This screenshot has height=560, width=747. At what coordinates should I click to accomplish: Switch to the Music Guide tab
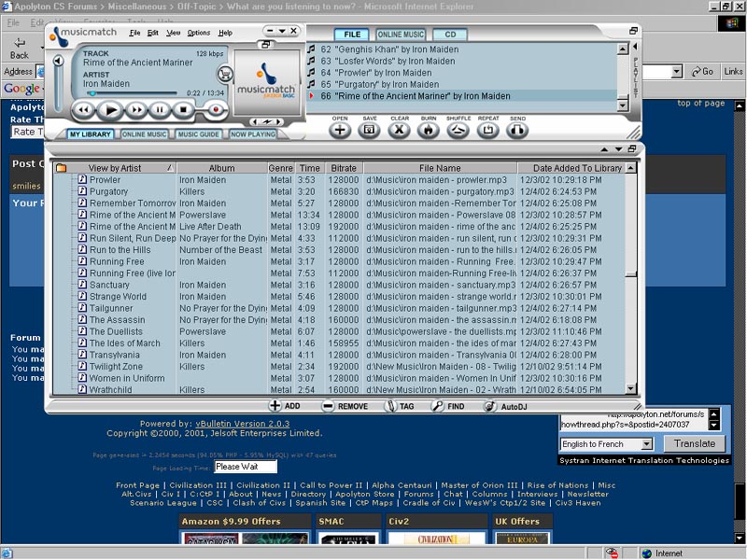coord(198,134)
